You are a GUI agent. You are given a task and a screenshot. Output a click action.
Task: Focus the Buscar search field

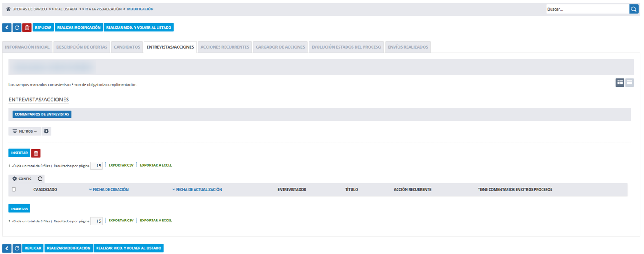coord(587,9)
